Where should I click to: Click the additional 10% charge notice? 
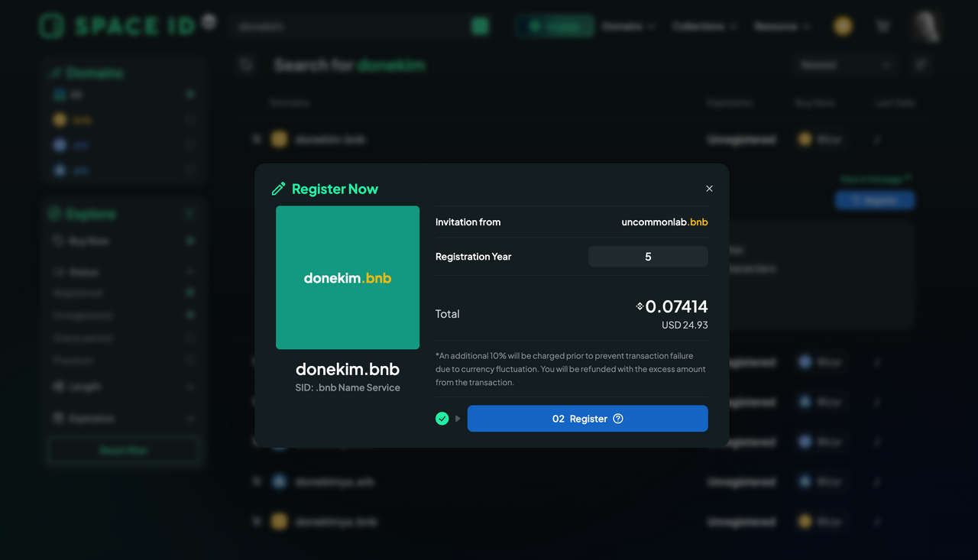[x=572, y=369]
